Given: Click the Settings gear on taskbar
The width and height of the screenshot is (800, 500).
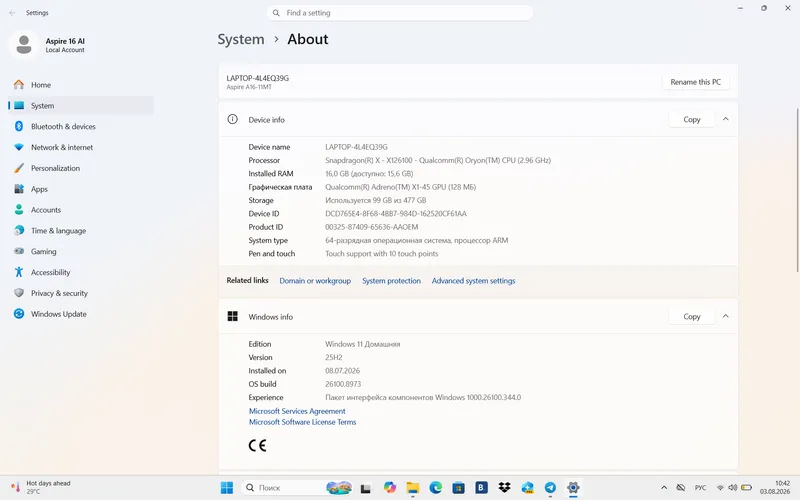Looking at the screenshot, I should pyautogui.click(x=573, y=488).
